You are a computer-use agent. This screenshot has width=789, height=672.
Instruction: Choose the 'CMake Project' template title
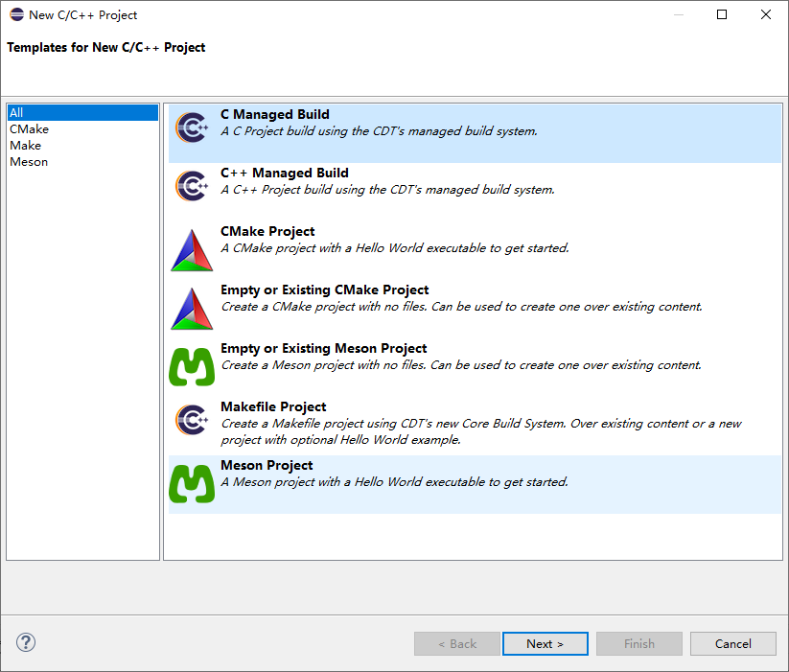(267, 231)
